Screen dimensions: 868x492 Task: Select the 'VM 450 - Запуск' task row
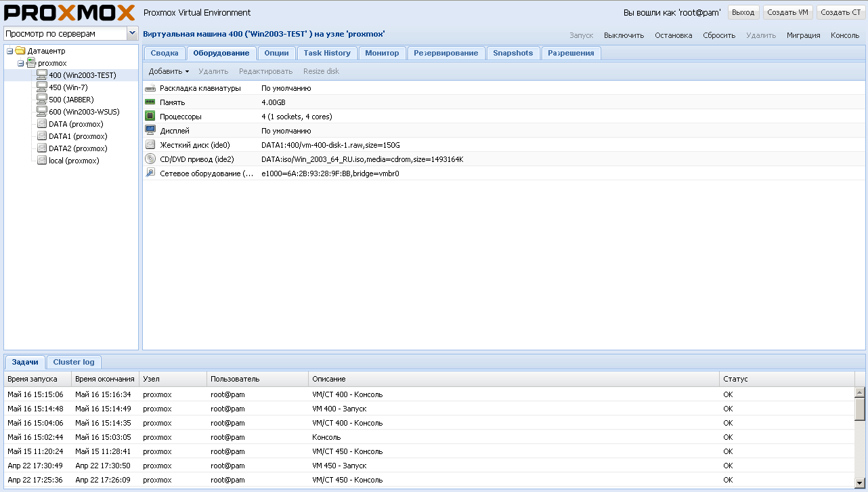429,466
